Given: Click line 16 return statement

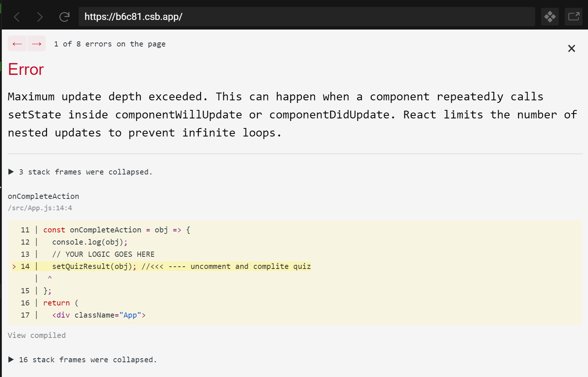Looking at the screenshot, I should coord(61,303).
